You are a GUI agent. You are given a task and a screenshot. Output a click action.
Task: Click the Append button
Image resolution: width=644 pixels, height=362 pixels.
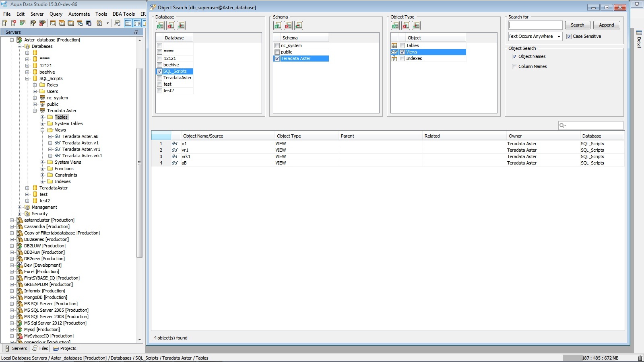point(606,25)
